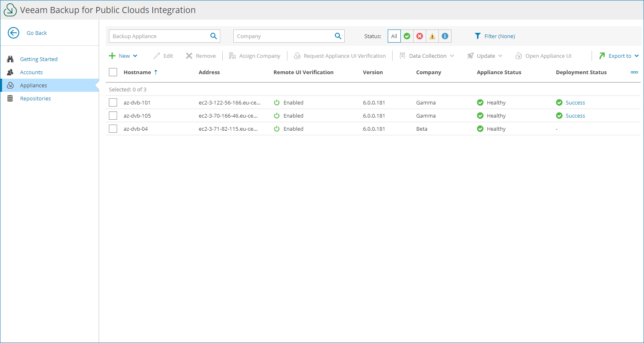Go to Accounts in the sidebar
This screenshot has height=343, width=644.
click(x=31, y=72)
